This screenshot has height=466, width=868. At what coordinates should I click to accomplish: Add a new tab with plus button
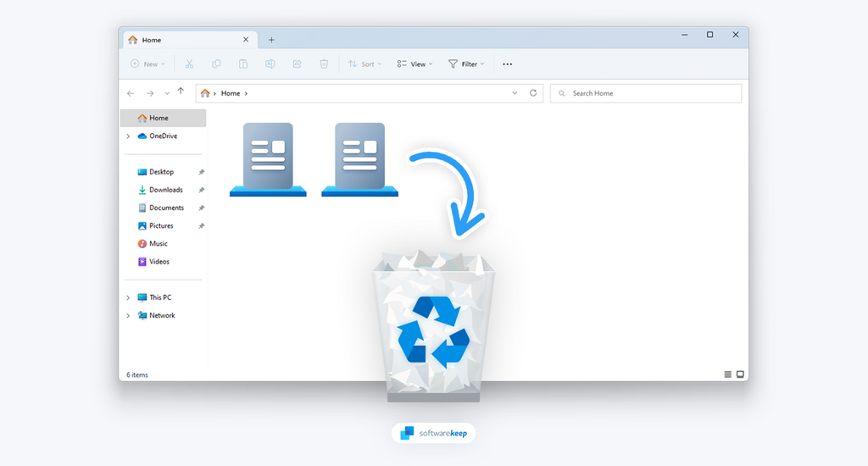pos(271,40)
